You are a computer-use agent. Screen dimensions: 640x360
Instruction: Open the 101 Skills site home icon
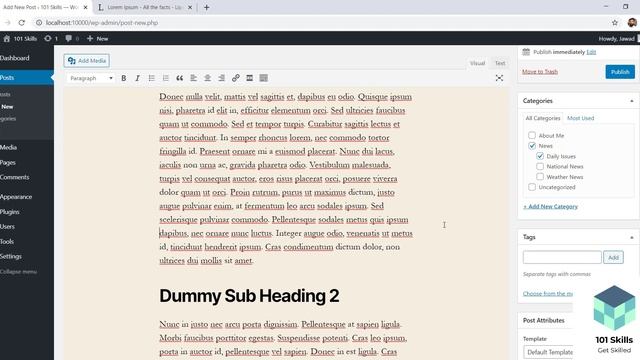[7, 38]
